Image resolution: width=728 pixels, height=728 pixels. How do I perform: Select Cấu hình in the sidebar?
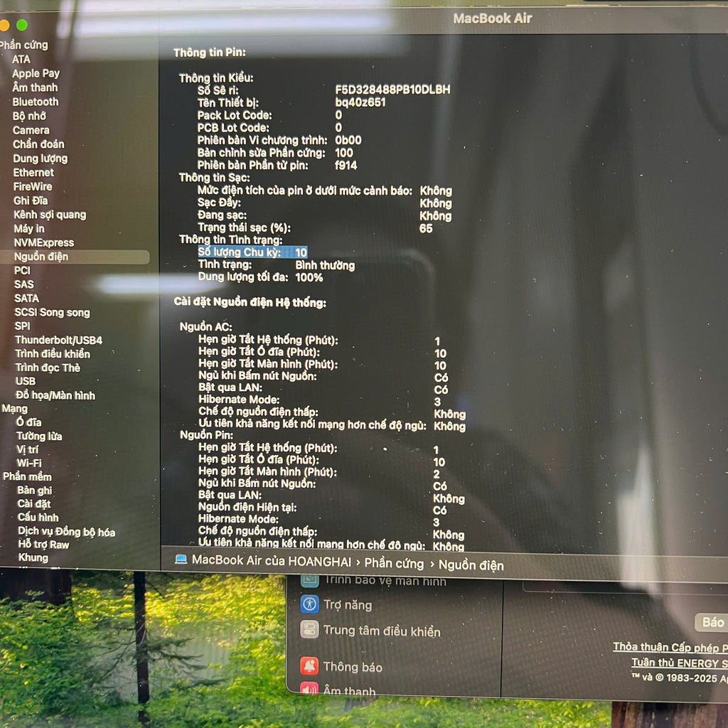click(38, 518)
